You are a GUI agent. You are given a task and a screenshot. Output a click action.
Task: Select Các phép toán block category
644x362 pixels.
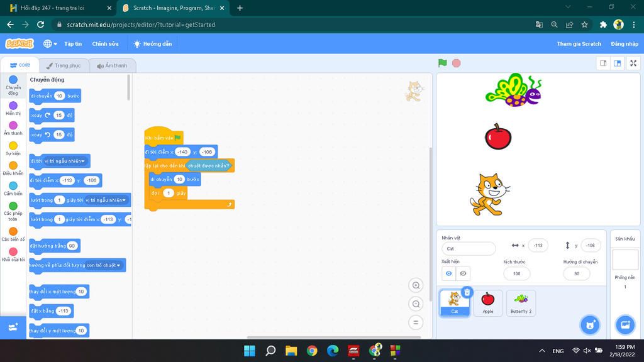point(13,211)
